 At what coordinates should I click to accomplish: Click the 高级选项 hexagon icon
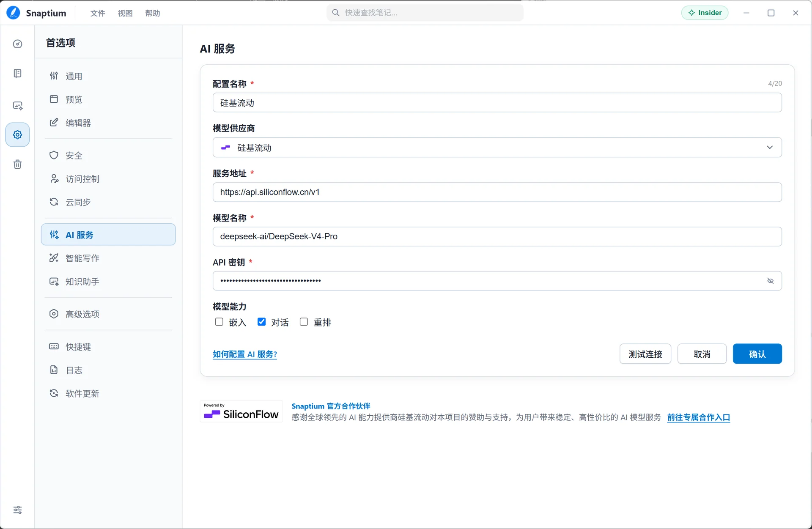click(x=54, y=314)
